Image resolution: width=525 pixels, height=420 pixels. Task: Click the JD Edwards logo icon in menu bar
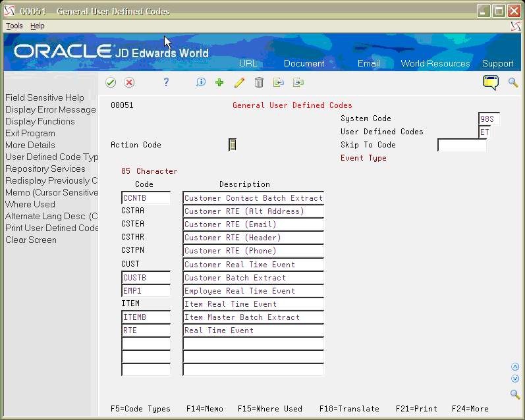516,26
